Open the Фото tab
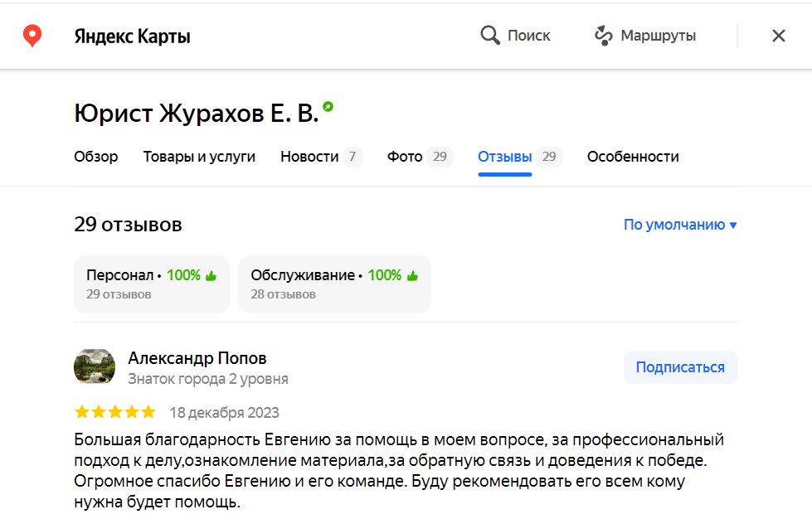The height and width of the screenshot is (519, 812). (420, 156)
